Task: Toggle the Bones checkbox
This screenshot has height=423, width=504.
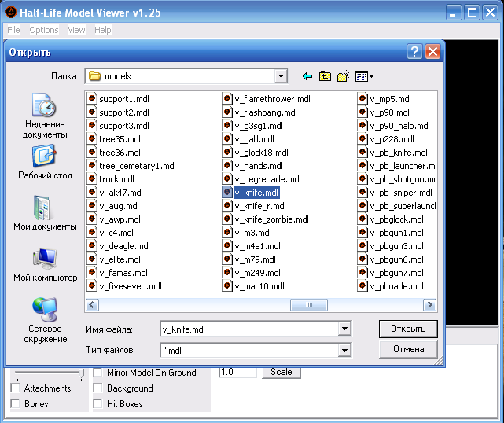Action: 16,404
